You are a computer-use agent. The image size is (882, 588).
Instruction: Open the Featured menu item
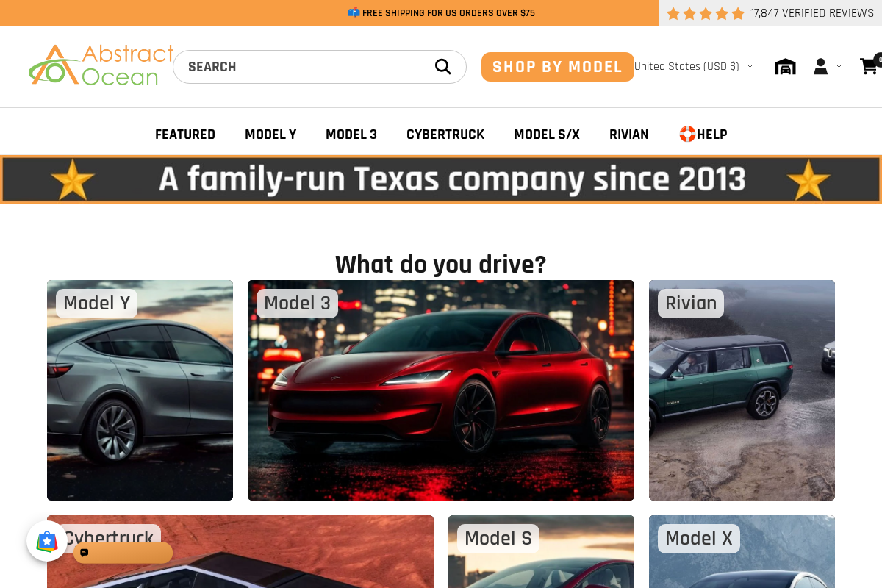tap(185, 135)
